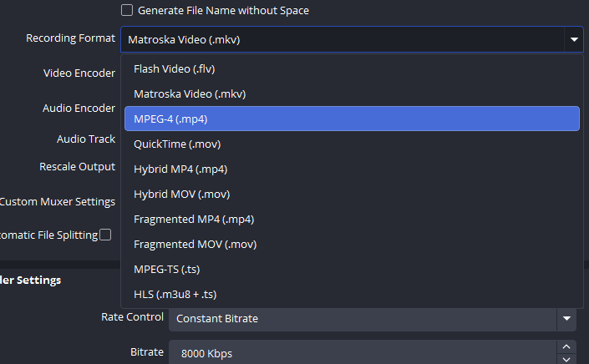Increase bitrate with the up stepper arrow

(x=566, y=346)
